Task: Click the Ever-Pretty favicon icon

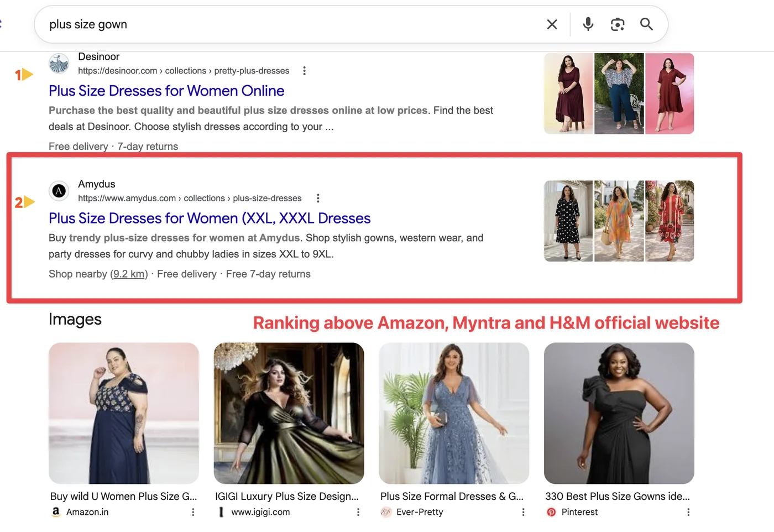Action: 386,512
